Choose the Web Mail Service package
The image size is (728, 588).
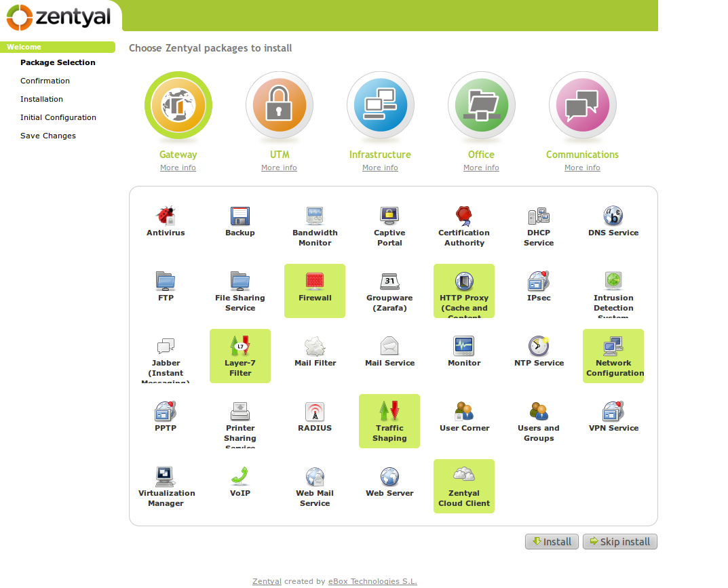[315, 486]
